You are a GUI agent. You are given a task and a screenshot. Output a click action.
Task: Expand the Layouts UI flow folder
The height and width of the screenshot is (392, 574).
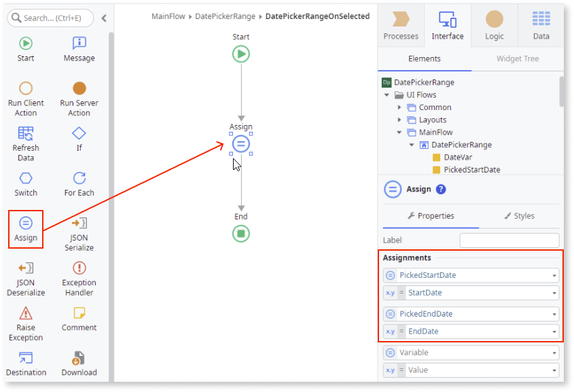pyautogui.click(x=399, y=120)
